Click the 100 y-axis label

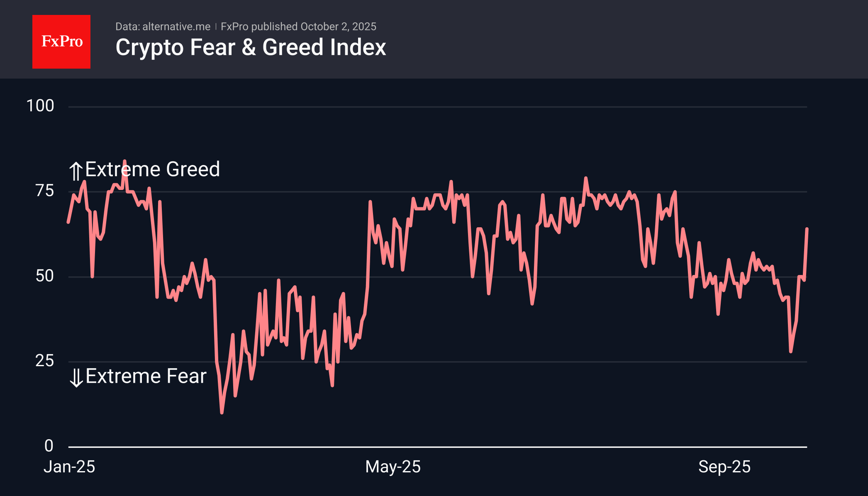point(40,106)
